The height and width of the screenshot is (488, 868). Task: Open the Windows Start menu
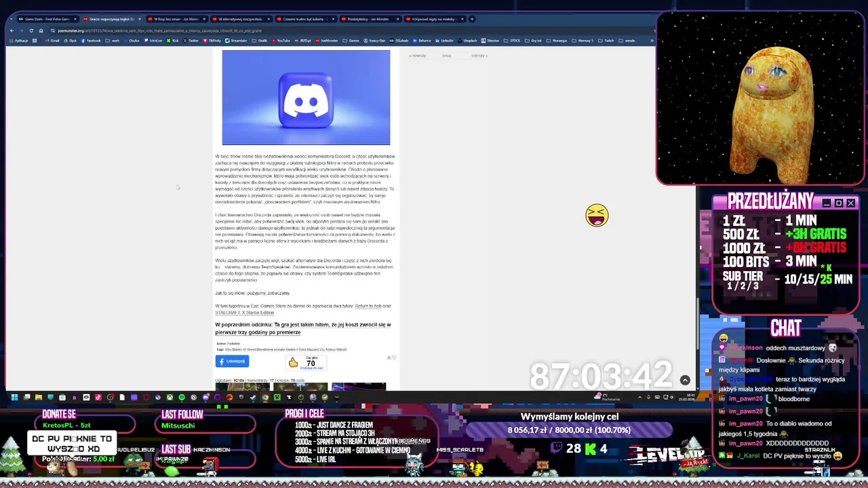pyautogui.click(x=14, y=397)
